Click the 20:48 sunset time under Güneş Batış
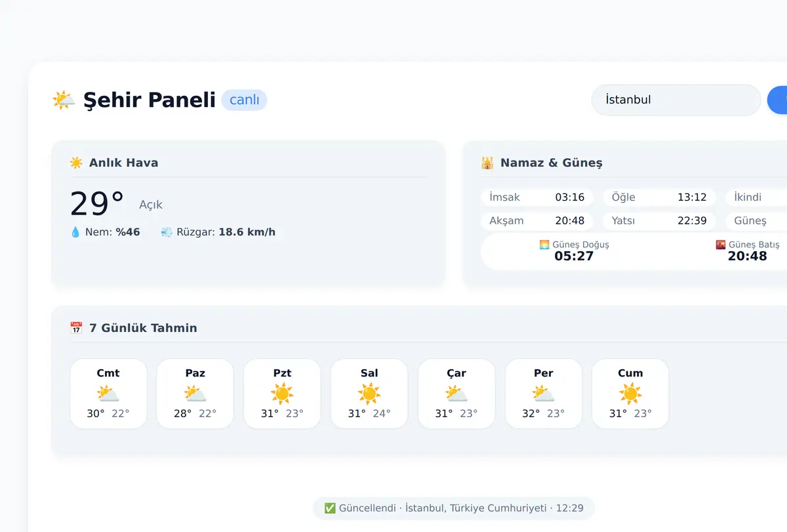The image size is (787, 532). point(748,256)
